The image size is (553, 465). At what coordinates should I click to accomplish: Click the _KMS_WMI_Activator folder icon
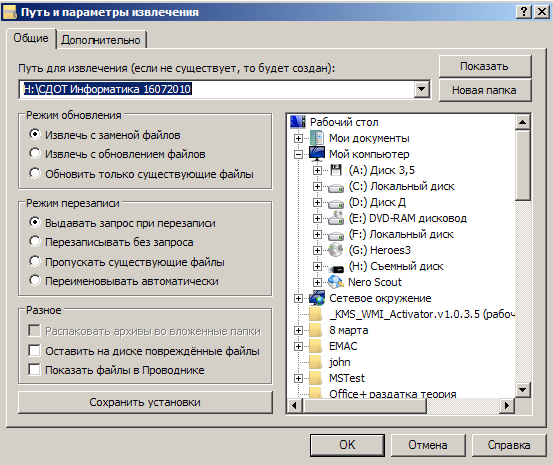tap(315, 314)
